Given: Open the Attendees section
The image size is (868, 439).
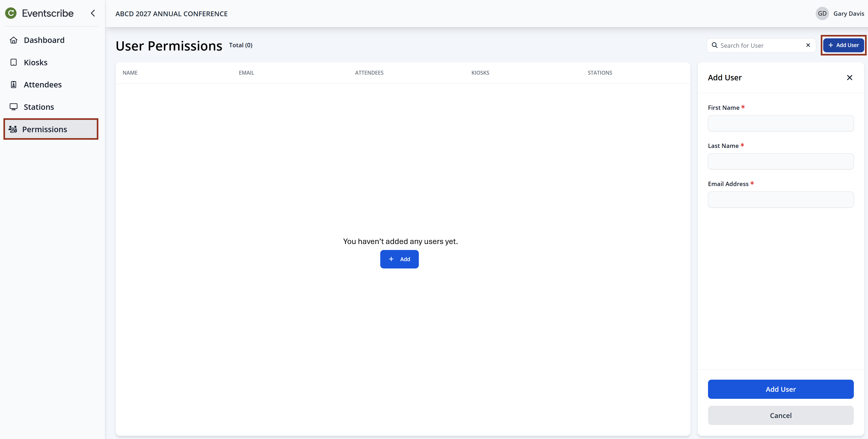Looking at the screenshot, I should coord(42,84).
